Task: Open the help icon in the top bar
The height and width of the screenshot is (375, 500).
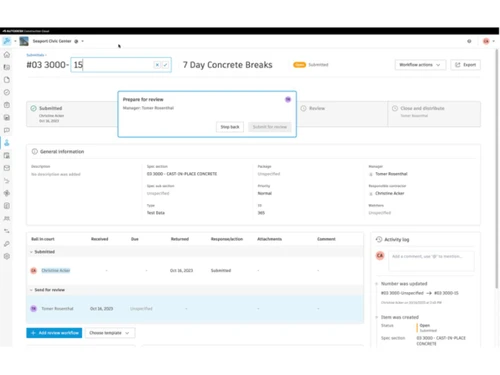Action: 469,41
